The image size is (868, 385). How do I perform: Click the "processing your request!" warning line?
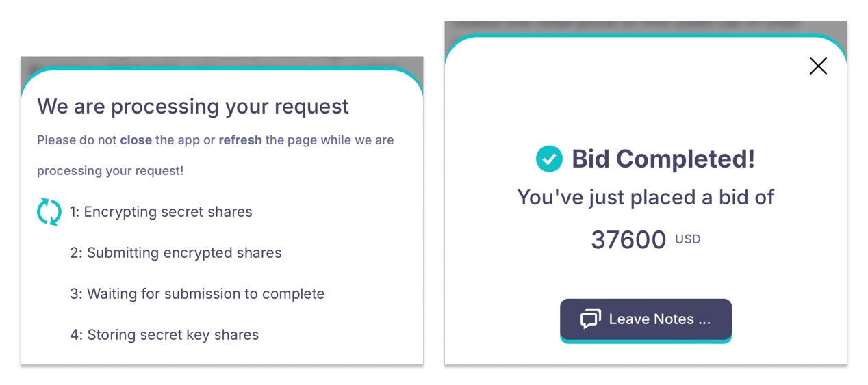click(x=110, y=171)
